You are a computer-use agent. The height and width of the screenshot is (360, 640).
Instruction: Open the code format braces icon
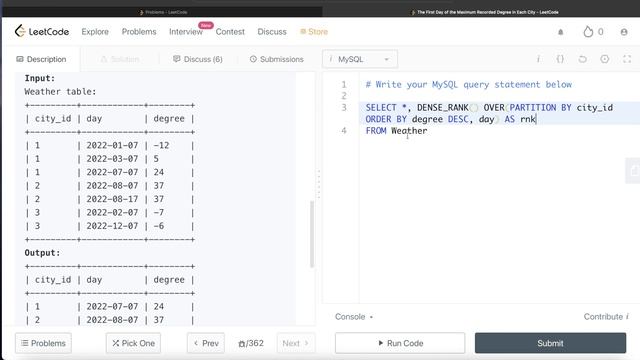click(560, 59)
